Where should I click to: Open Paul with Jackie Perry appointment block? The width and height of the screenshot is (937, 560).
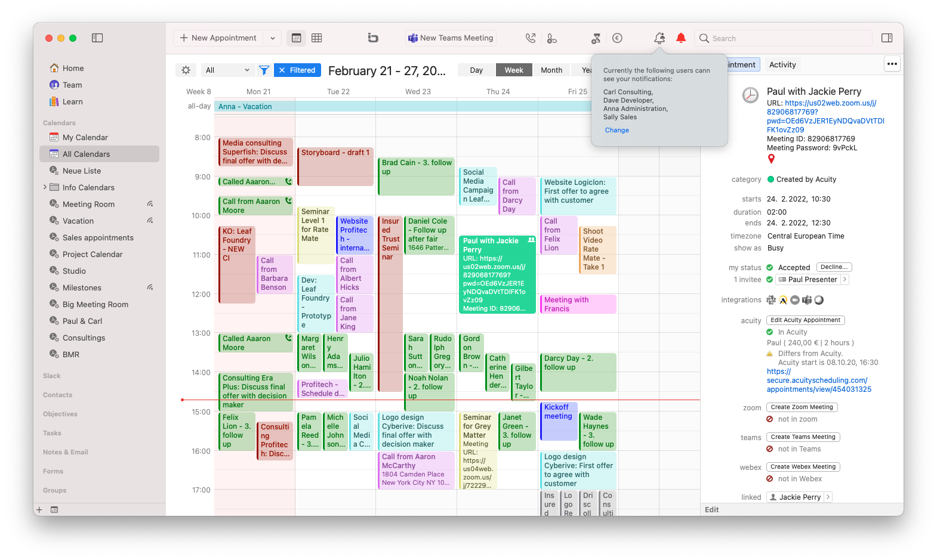tap(497, 274)
